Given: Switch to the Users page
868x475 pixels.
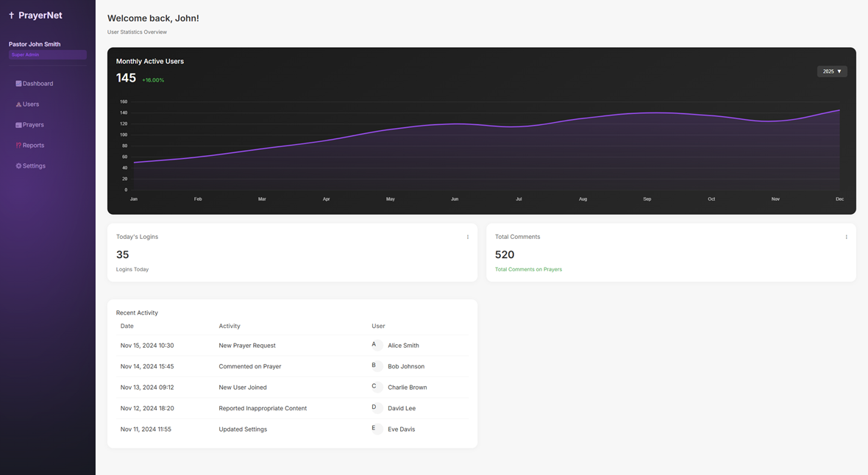Looking at the screenshot, I should click(32, 104).
